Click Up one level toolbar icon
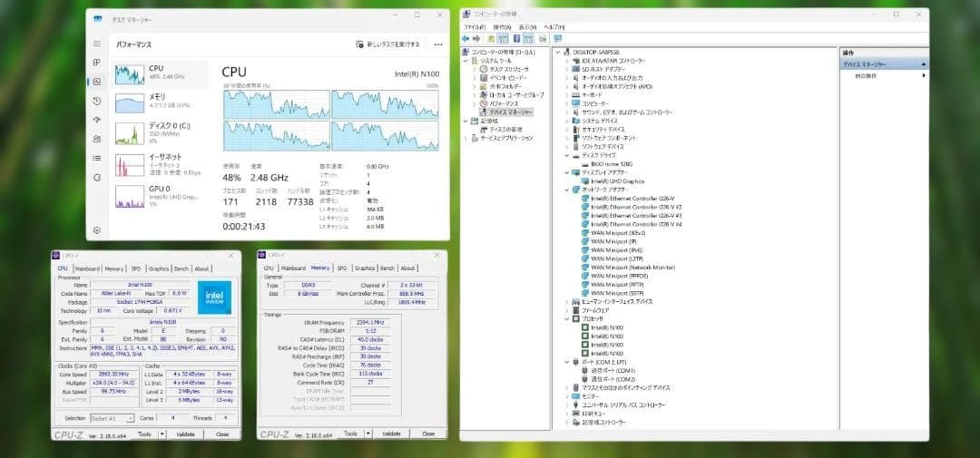The height and width of the screenshot is (458, 980). pyautogui.click(x=491, y=39)
